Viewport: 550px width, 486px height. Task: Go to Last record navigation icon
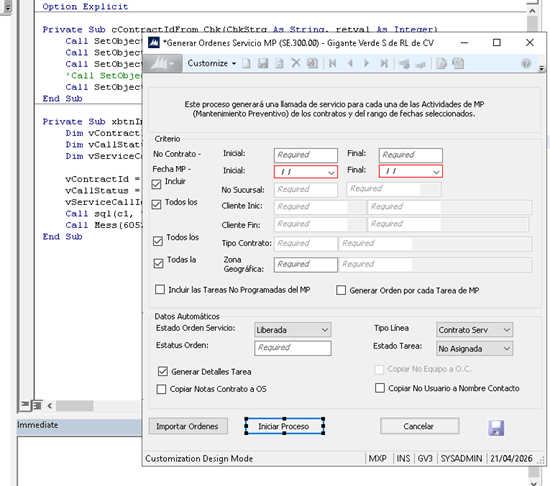384,63
